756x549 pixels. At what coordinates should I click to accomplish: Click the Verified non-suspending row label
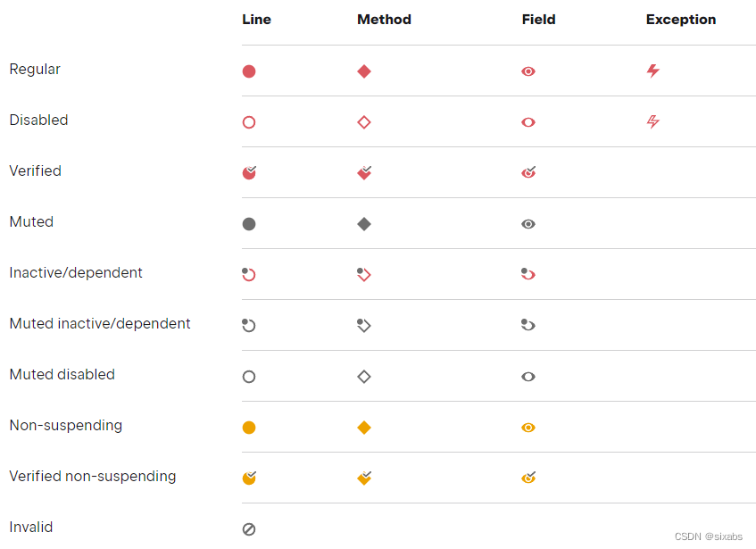click(x=93, y=477)
